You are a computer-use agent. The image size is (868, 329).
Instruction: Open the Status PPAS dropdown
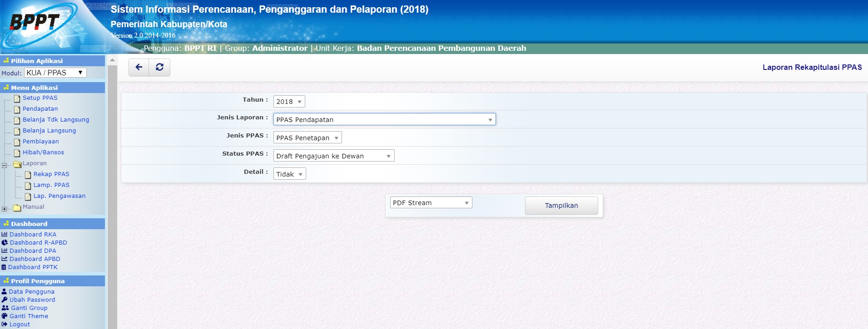334,156
